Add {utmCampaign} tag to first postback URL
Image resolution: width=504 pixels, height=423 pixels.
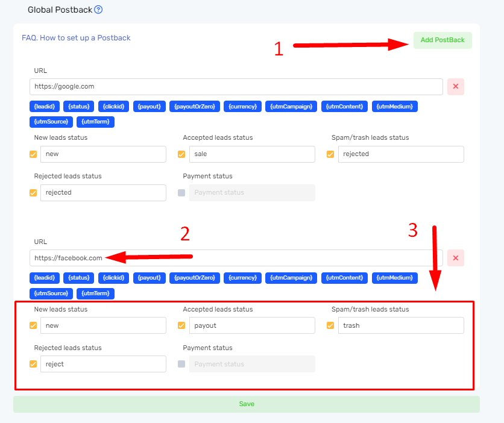[291, 107]
